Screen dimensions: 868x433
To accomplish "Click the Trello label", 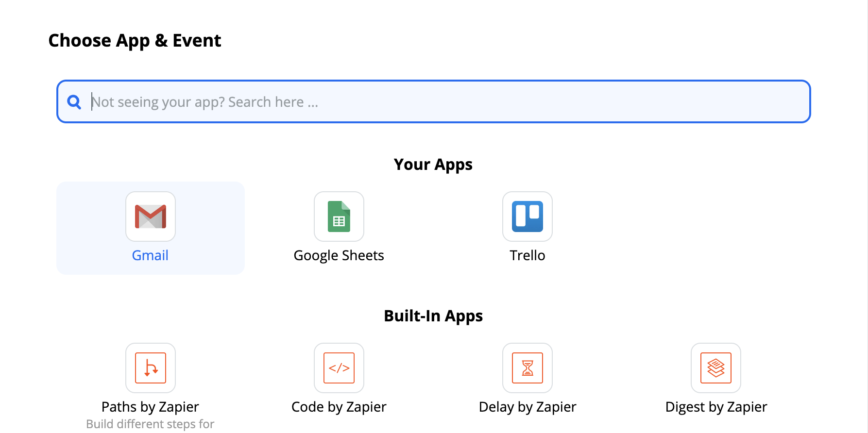I will click(527, 255).
